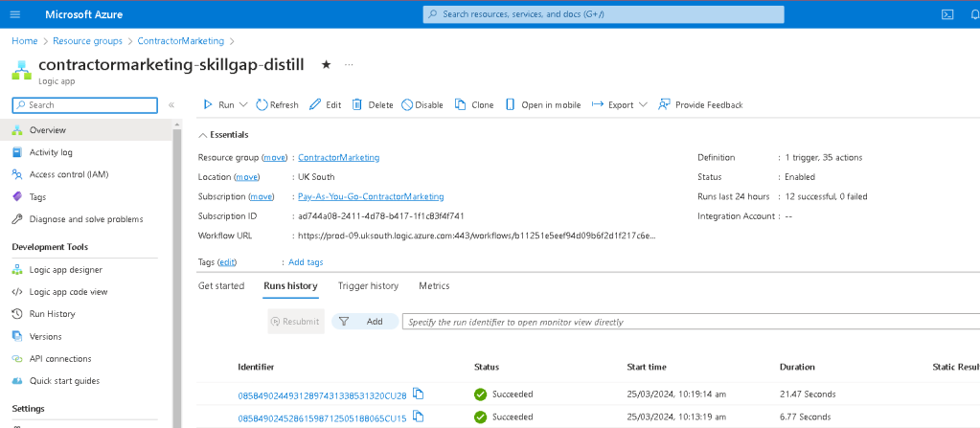Viewport: 980px width, 428px height.
Task: Select the Runs history tab
Action: (x=290, y=286)
